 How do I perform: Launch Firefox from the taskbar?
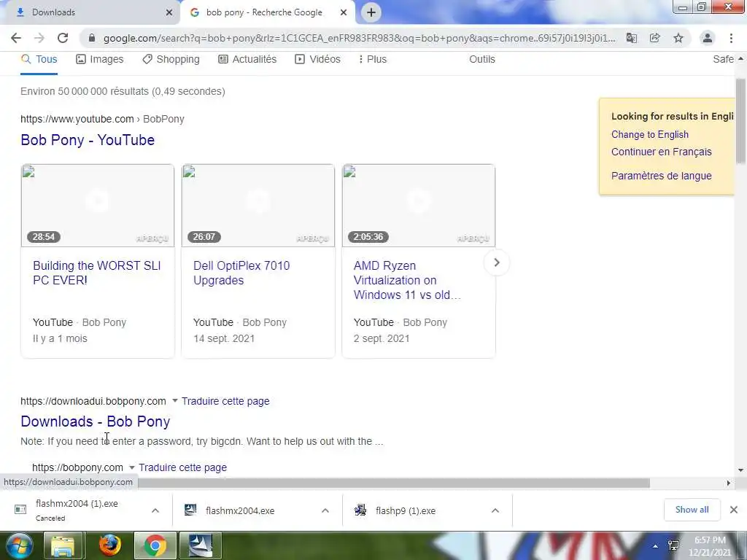110,545
